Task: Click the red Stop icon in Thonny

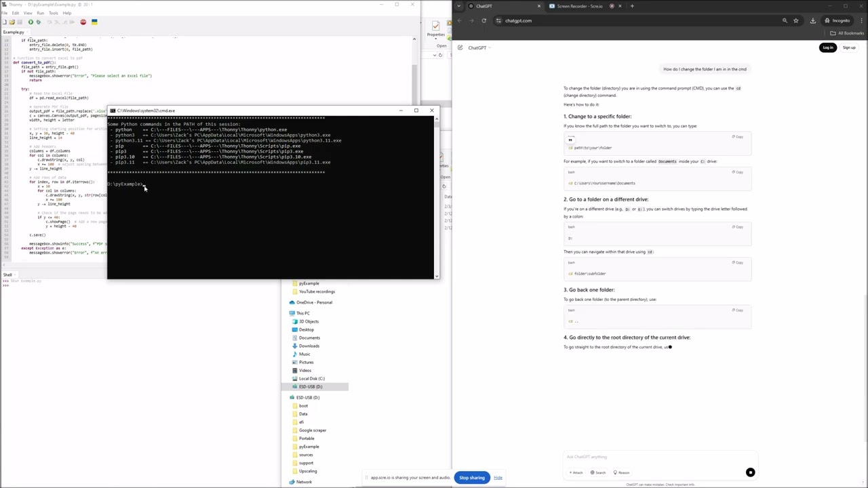Action: [x=83, y=22]
